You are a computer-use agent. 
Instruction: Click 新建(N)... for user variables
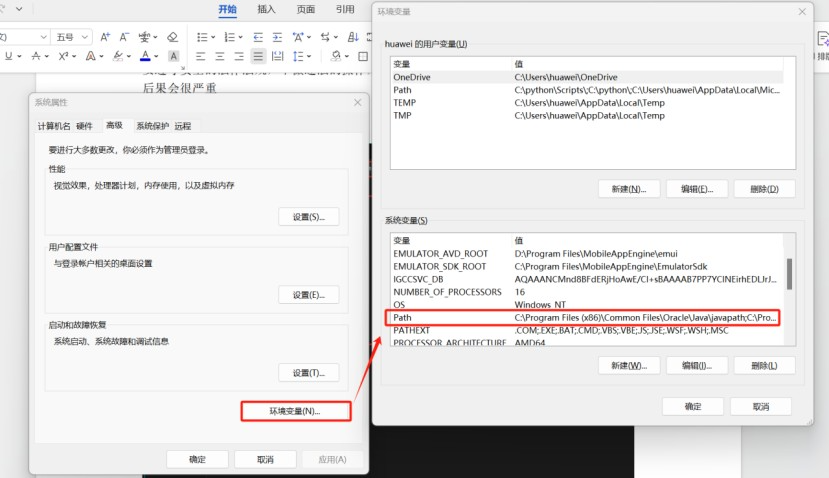(x=629, y=189)
